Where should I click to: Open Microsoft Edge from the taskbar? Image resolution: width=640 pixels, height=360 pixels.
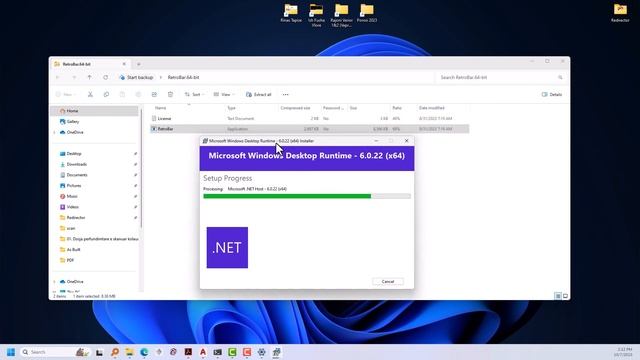click(144, 352)
